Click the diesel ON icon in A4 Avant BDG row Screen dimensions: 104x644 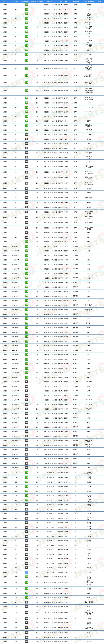coord(26,450)
